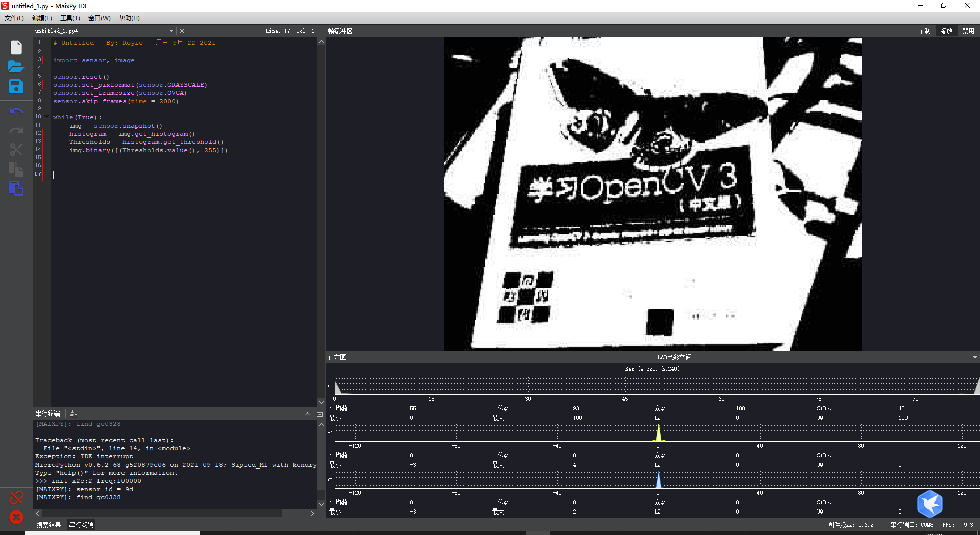980x535 pixels.
Task: Collapse the serial terminal panel
Action: pos(307,414)
